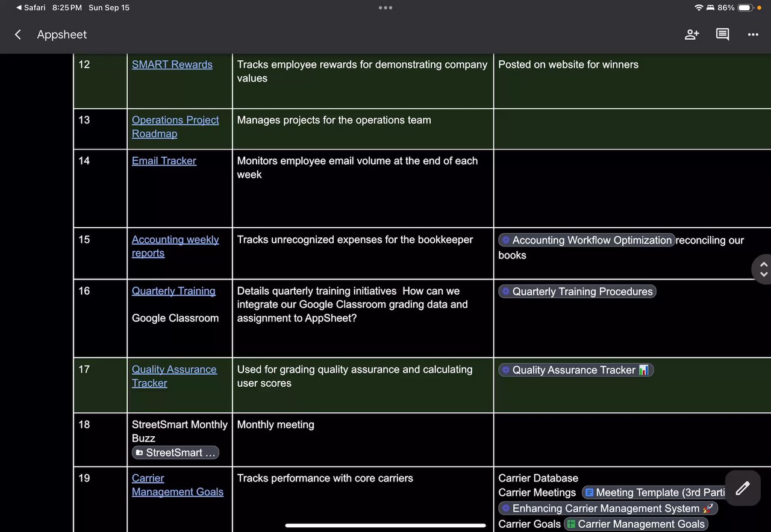This screenshot has height=532, width=771.
Task: Tap 'Used for grading quality assurance' cell
Action: tap(363, 385)
